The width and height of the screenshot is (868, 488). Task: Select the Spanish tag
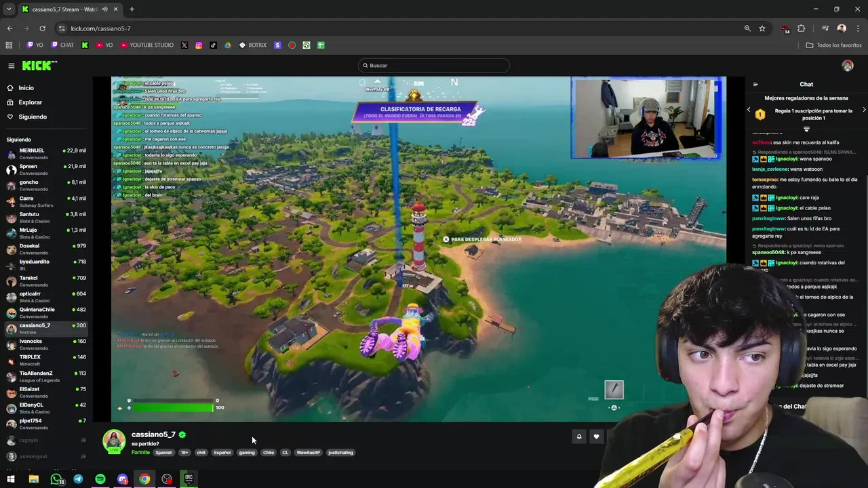(163, 453)
